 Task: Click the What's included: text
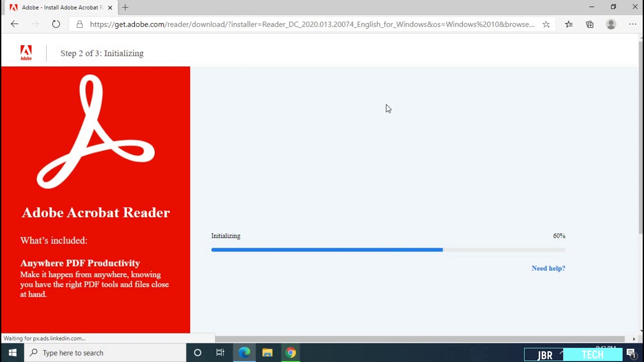coord(54,240)
